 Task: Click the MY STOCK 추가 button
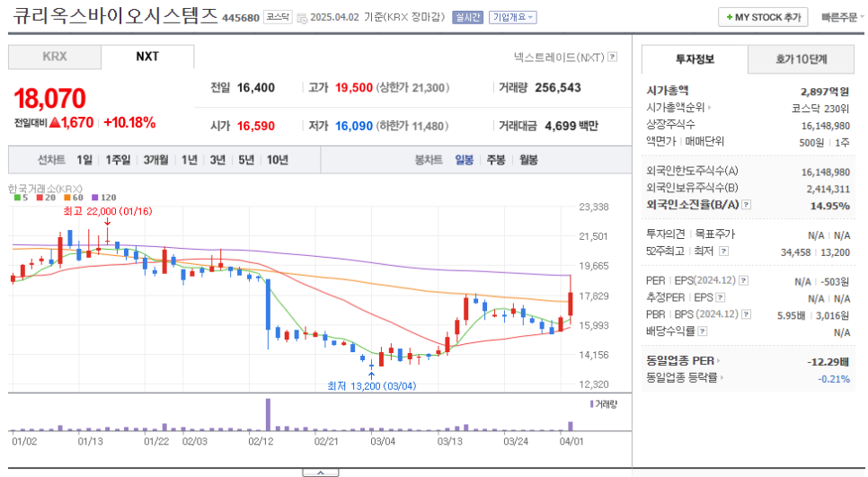(x=764, y=17)
